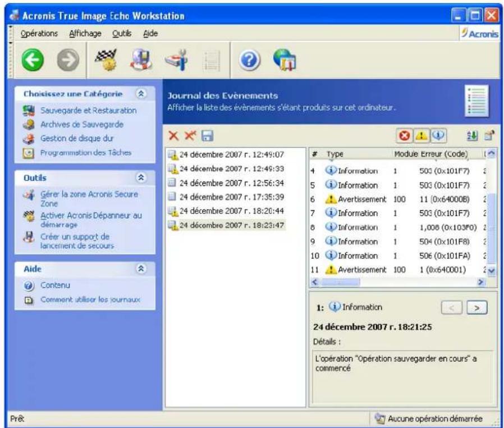
Task: Open the checkered flag tasks toolbar icon
Action: (107, 60)
